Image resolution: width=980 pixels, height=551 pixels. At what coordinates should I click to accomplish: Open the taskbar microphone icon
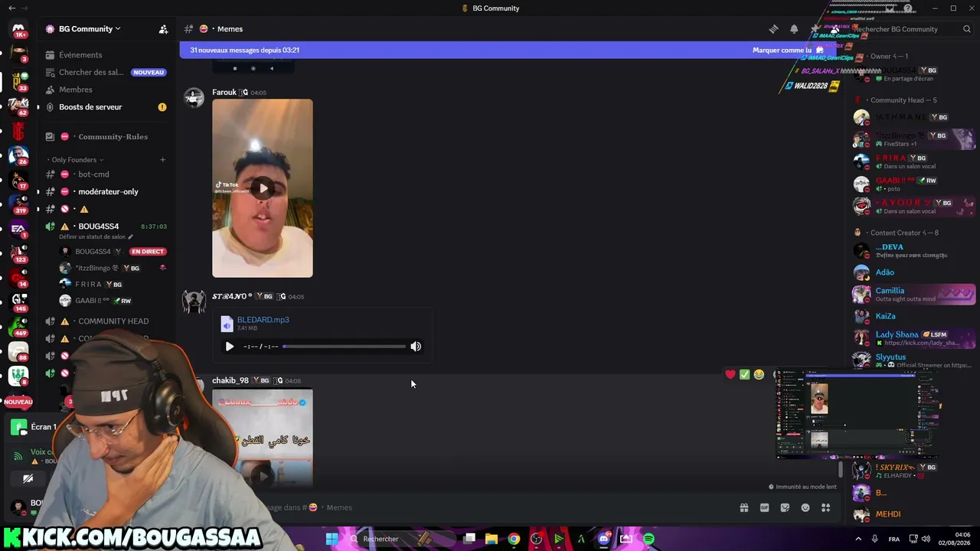[x=874, y=539]
